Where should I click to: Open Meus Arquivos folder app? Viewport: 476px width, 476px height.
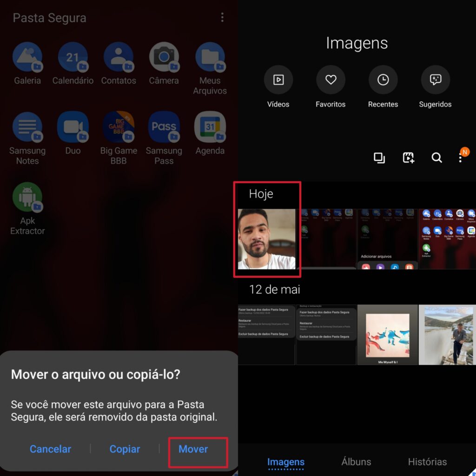pos(210,58)
